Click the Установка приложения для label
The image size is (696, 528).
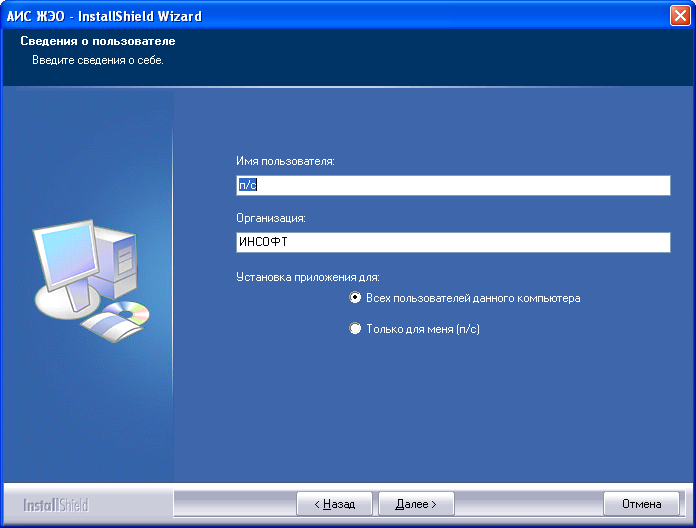tap(308, 277)
